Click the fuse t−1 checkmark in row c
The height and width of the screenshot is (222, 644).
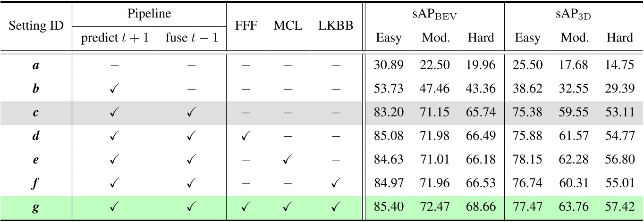click(192, 113)
